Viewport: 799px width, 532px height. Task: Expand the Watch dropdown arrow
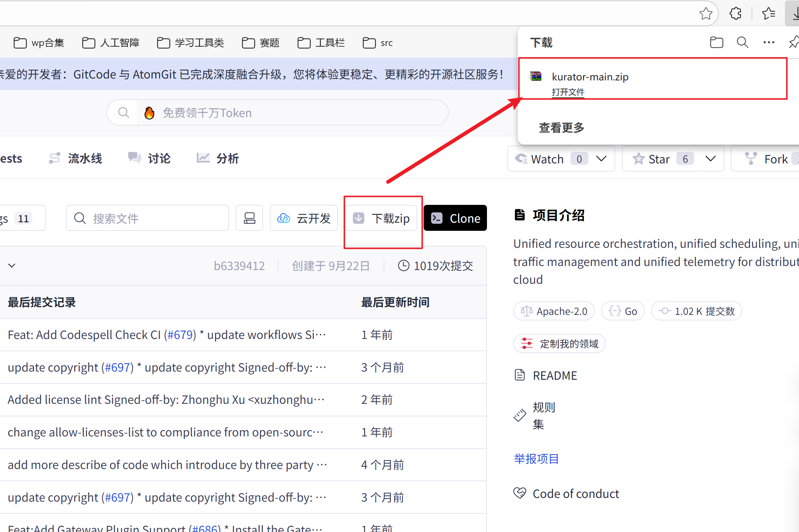pyautogui.click(x=601, y=159)
